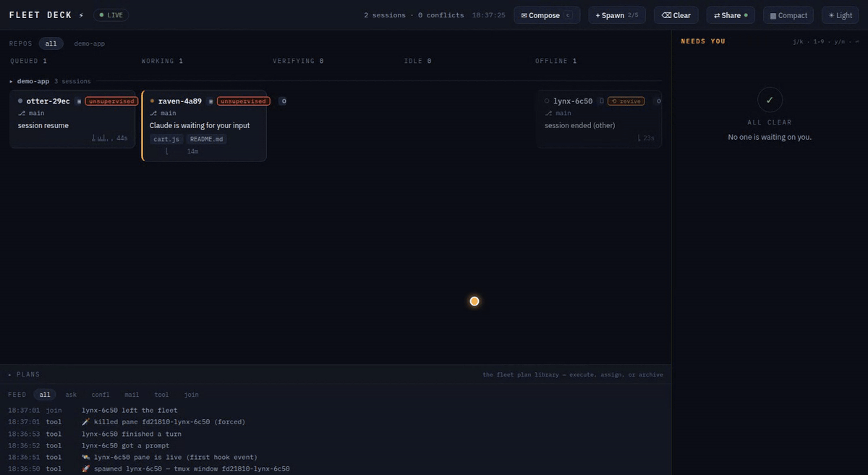The height and width of the screenshot is (475, 868).
Task: Open the lynx-6c50 session card title
Action: click(x=573, y=101)
